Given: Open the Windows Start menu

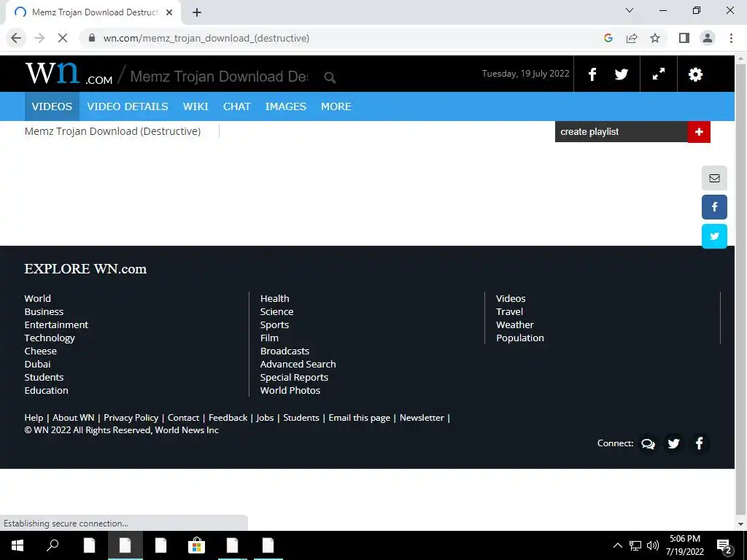Looking at the screenshot, I should (x=18, y=545).
